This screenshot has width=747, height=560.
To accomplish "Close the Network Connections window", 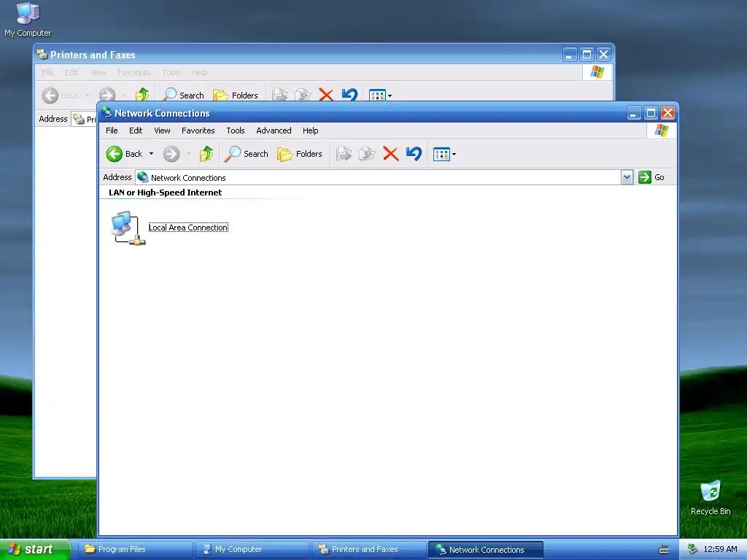I will pyautogui.click(x=668, y=113).
